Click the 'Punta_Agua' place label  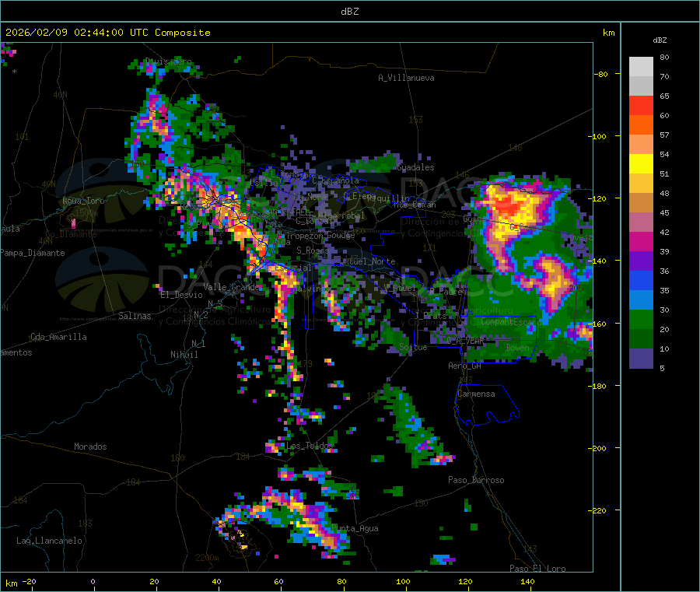click(355, 528)
